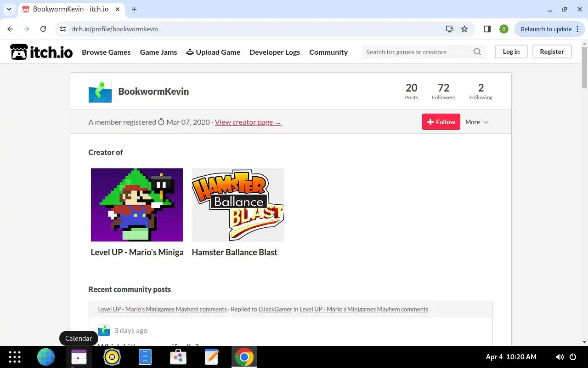Viewport: 588px width, 368px height.
Task: Go to Upload Game
Action: (213, 52)
